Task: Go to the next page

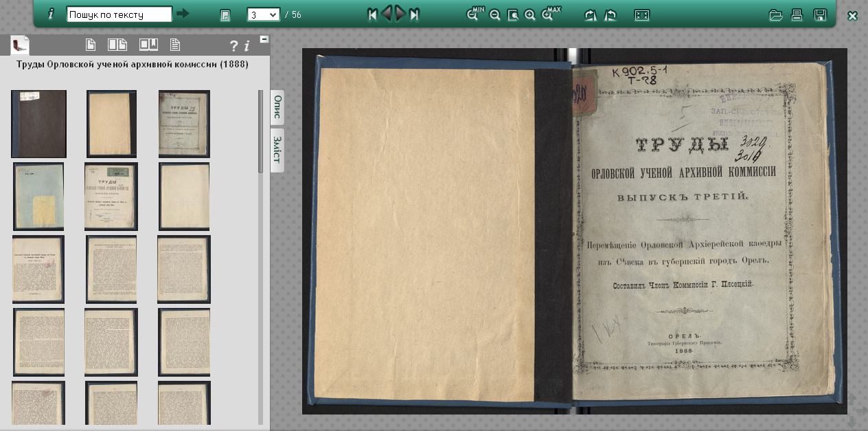Action: 400,14
